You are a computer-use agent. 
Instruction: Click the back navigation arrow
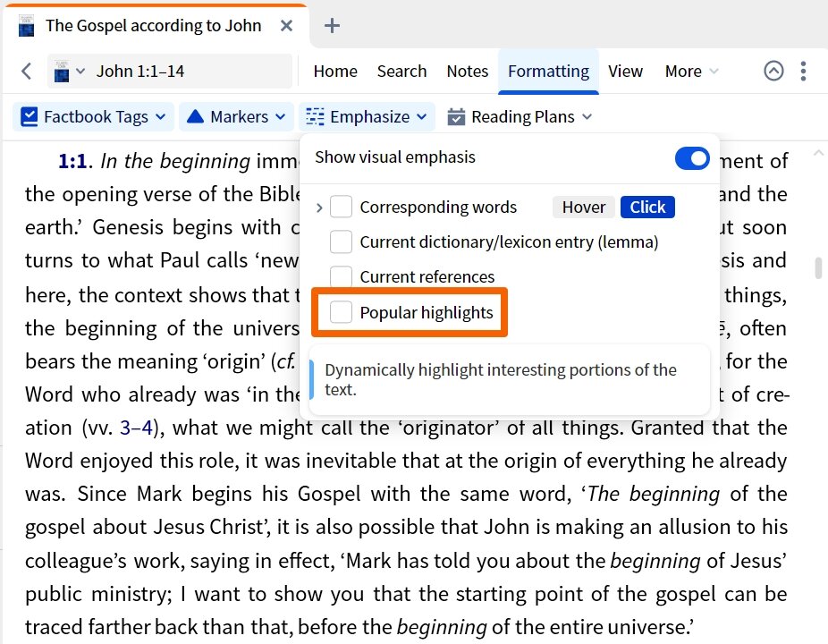27,71
